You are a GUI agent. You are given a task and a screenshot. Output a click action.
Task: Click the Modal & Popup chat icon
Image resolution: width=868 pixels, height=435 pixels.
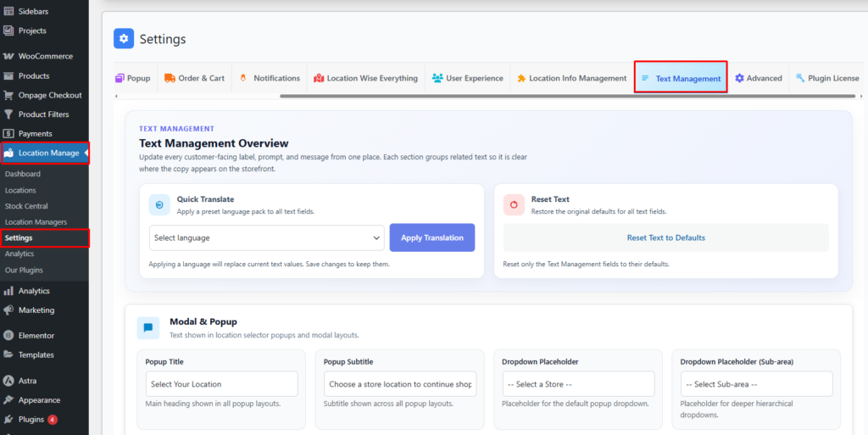tap(148, 327)
